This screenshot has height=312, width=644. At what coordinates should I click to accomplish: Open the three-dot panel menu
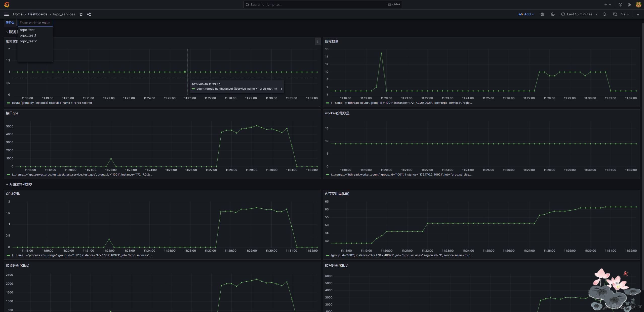[318, 42]
